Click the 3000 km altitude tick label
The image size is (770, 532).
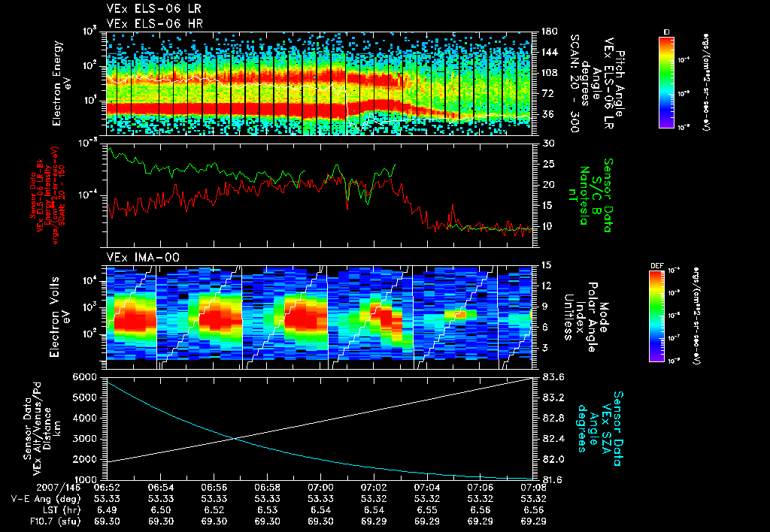tap(84, 439)
